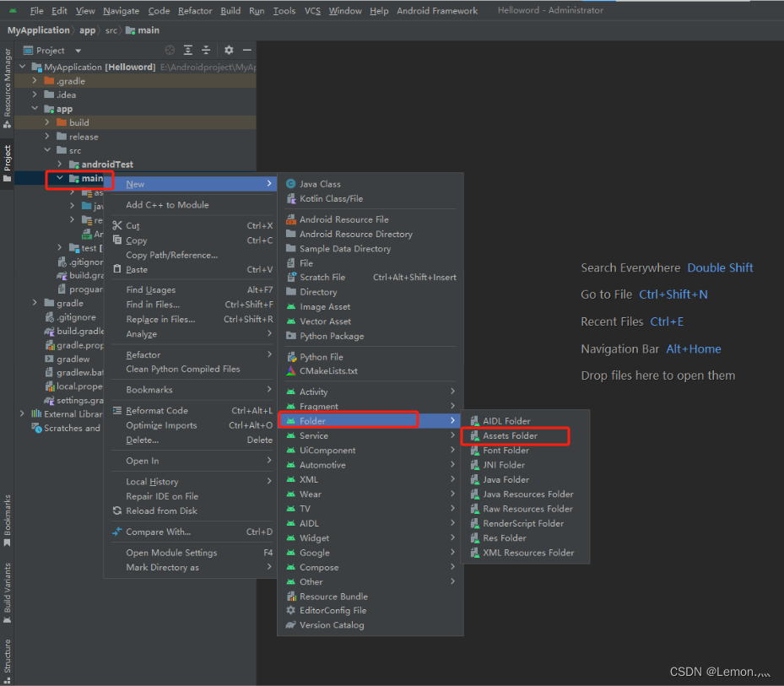
Task: Choose RenderScript Folder
Action: point(525,523)
